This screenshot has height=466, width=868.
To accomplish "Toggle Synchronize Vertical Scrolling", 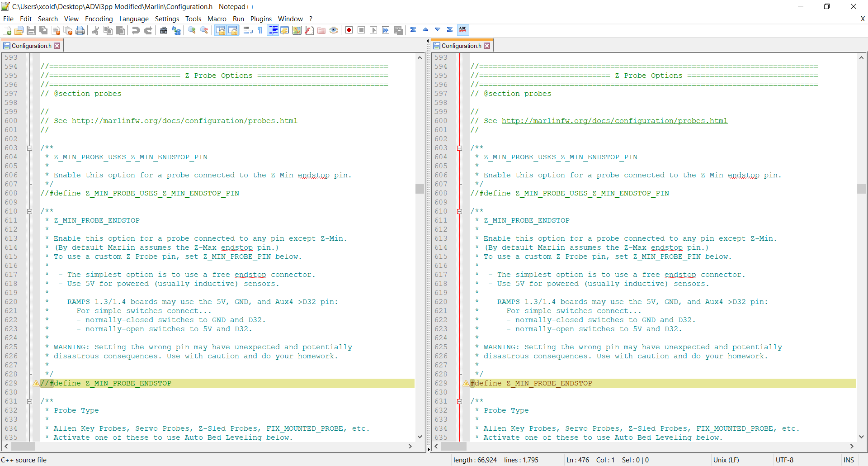I will click(220, 30).
